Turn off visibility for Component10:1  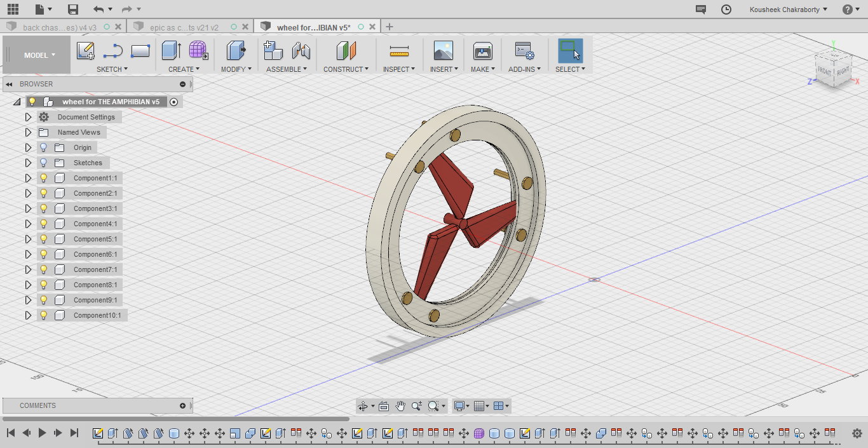tap(42, 315)
